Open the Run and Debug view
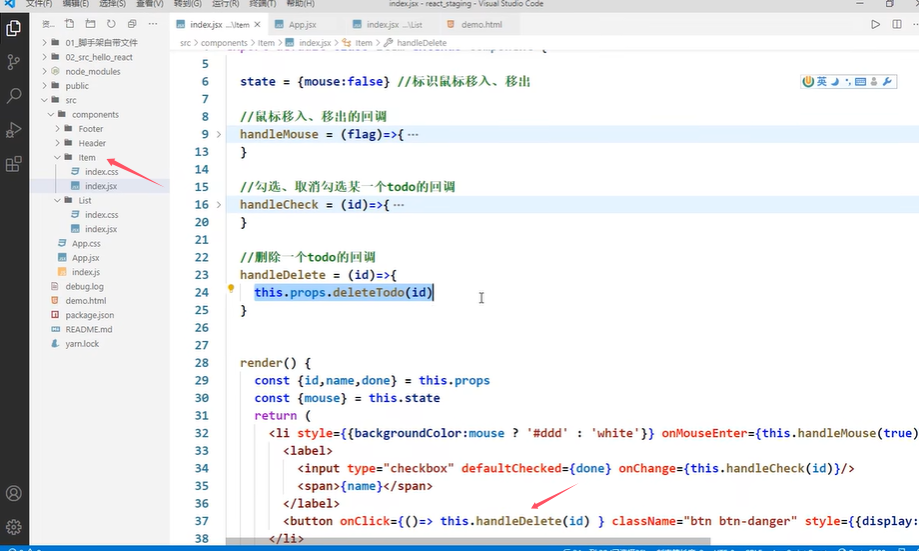The height and width of the screenshot is (551, 919). [x=13, y=130]
